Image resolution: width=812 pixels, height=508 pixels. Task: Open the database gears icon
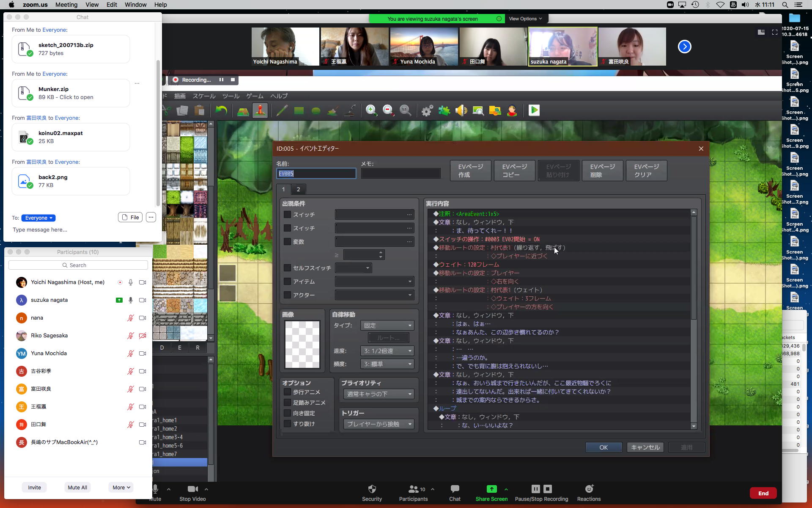coord(427,110)
